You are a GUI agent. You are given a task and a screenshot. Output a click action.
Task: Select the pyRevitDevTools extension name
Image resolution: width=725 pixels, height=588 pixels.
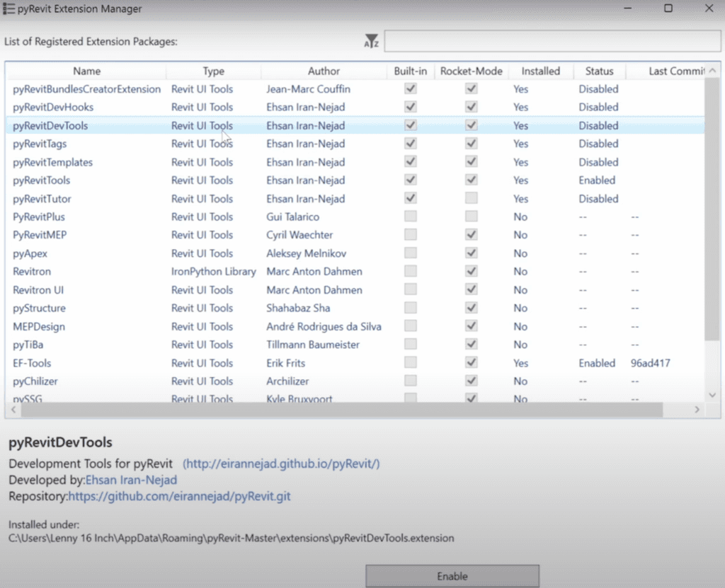point(50,126)
